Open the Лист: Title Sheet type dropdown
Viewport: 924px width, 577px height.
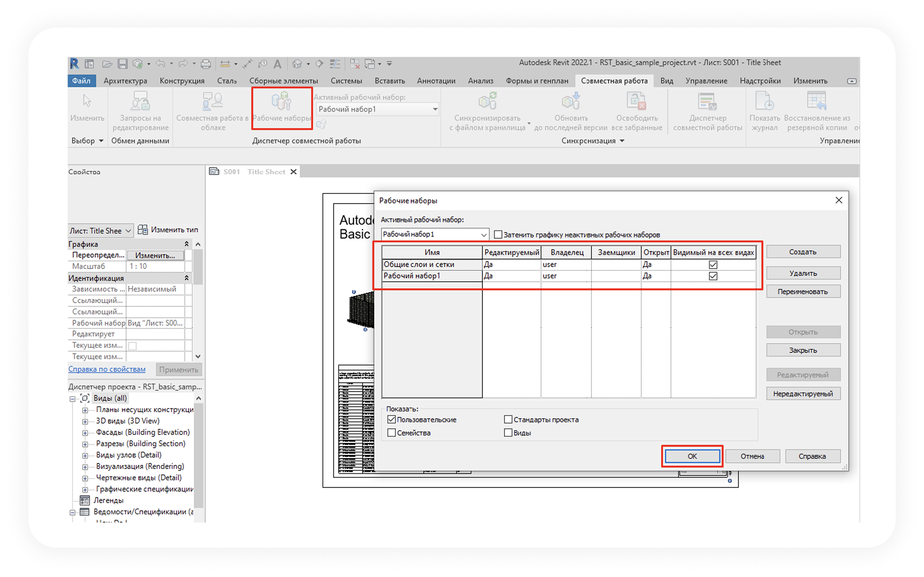pyautogui.click(x=101, y=230)
